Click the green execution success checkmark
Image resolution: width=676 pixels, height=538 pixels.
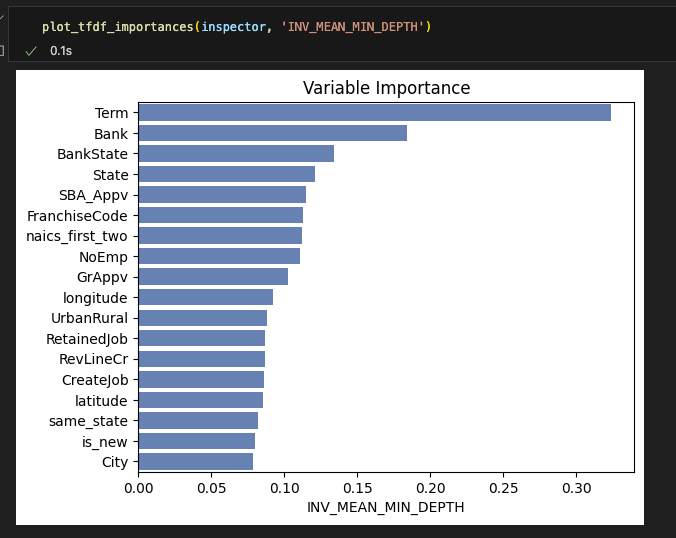coord(31,50)
